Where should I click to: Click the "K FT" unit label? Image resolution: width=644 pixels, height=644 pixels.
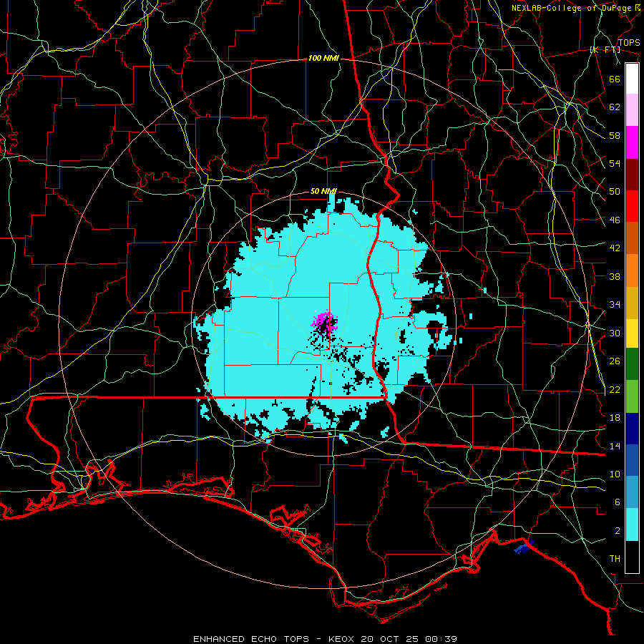(605, 49)
